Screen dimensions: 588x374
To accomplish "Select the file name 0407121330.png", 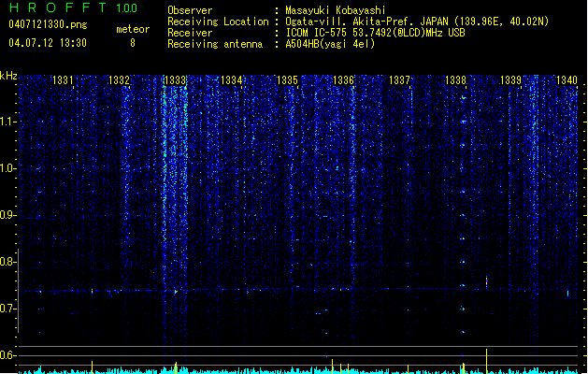I will coord(48,25).
